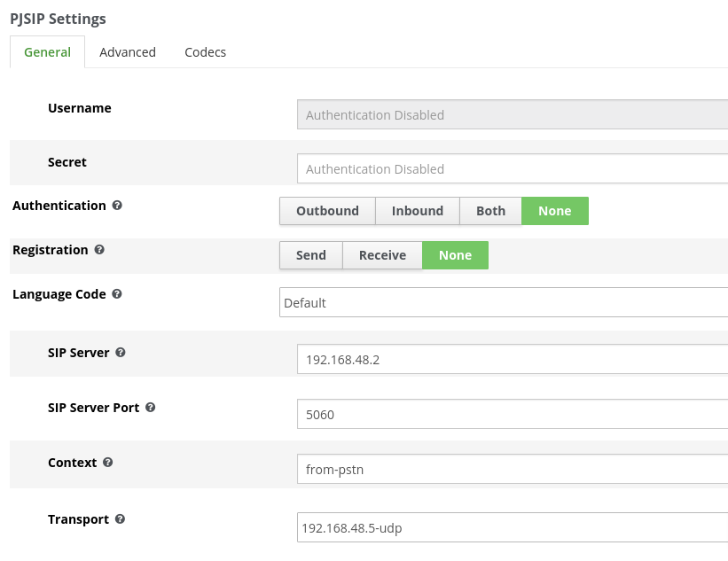728x561 pixels.
Task: Click the Authentication label
Action: pos(59,206)
